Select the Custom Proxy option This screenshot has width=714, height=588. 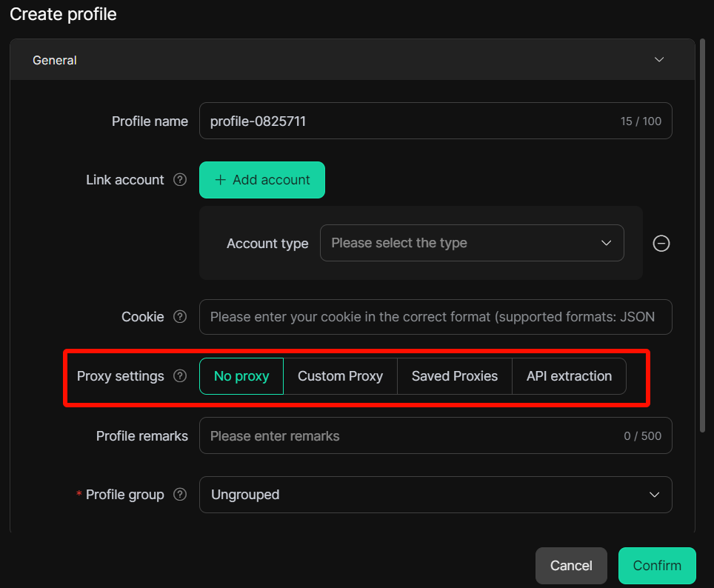coord(340,376)
